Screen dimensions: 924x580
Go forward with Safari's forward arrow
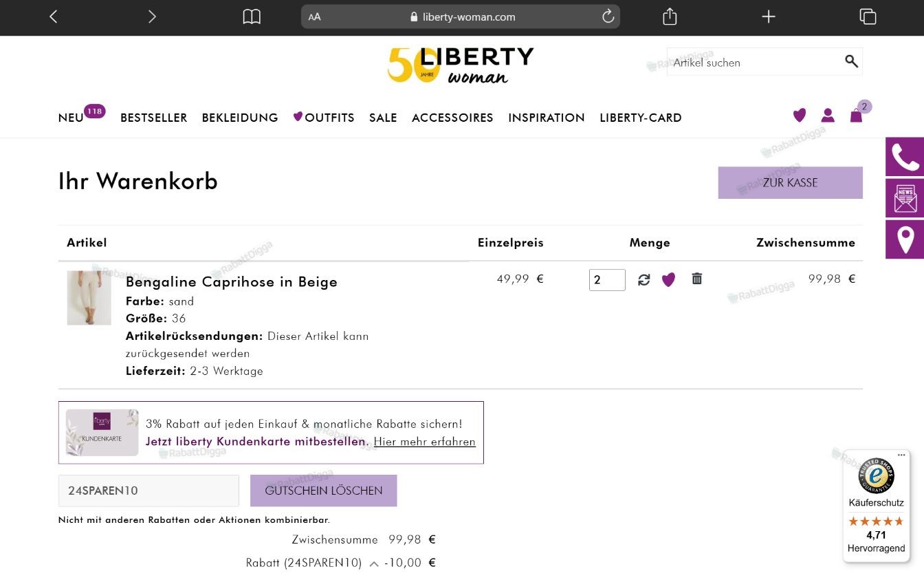click(x=152, y=17)
